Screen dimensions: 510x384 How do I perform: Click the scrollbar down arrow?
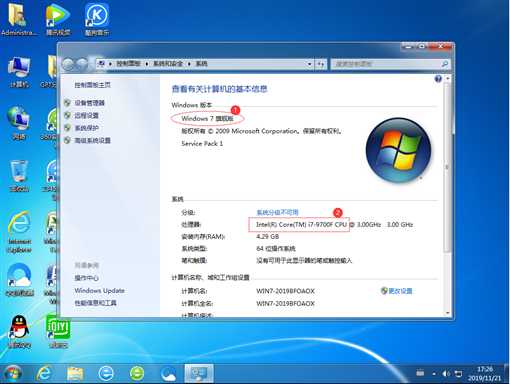click(448, 313)
